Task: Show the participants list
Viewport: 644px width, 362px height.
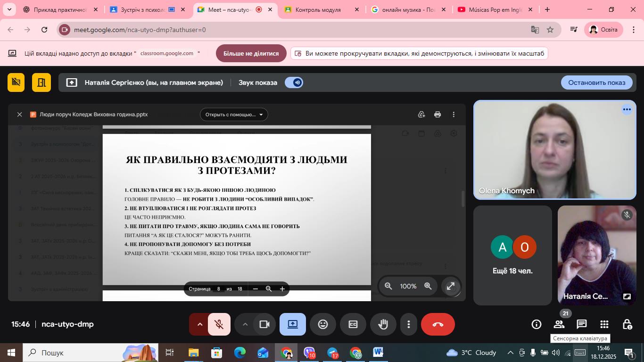Action: coord(559,324)
